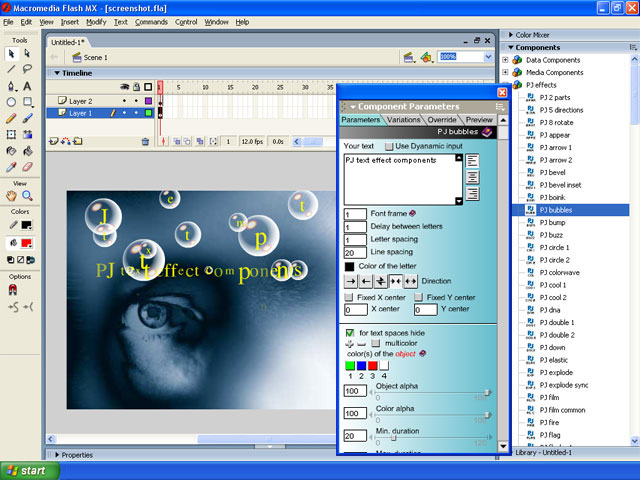Click the Edit Symbols icon
The height and width of the screenshot is (480, 640).
[x=426, y=58]
